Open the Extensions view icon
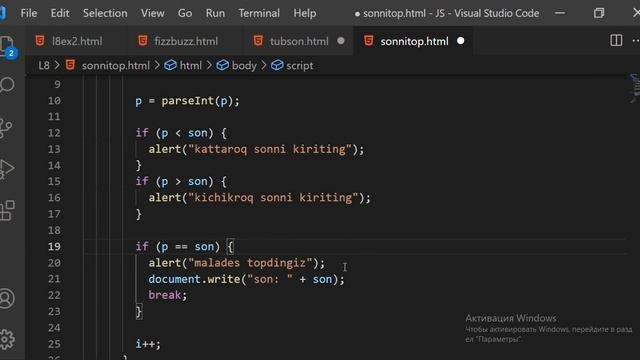The width and height of the screenshot is (640, 360). 7,211
